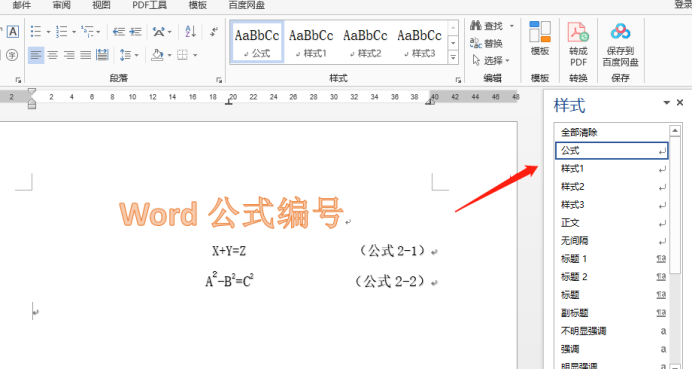This screenshot has height=369, width=693.
Task: Toggle center alignment
Action: coord(53,55)
